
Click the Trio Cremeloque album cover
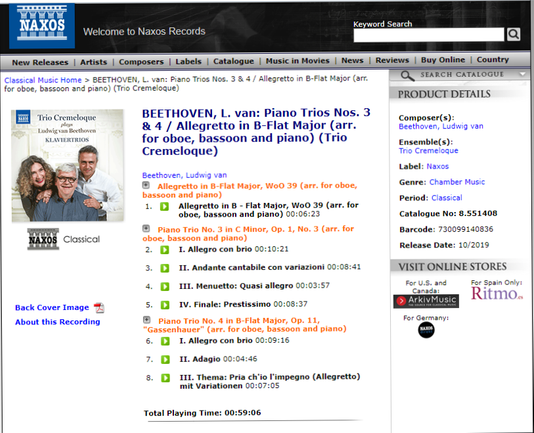(x=67, y=166)
